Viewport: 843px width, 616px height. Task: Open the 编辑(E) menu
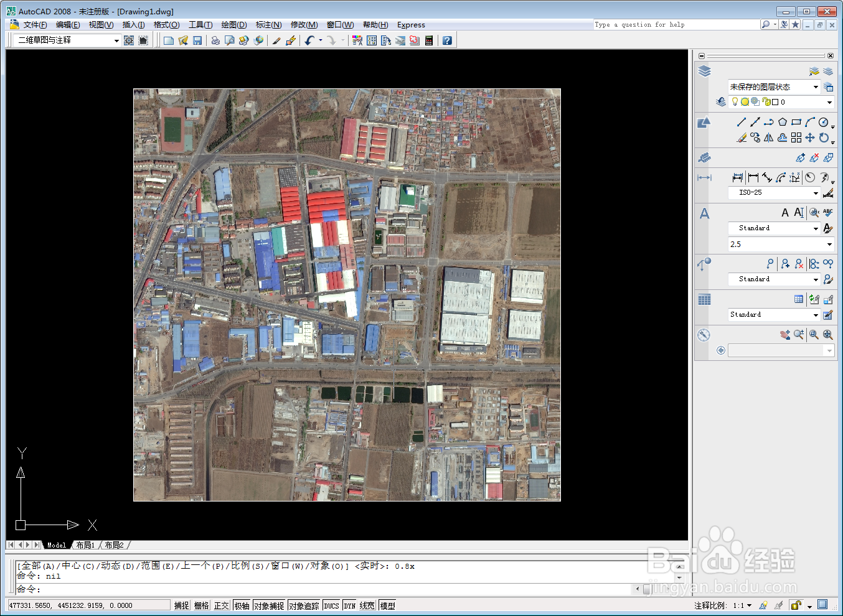tap(68, 25)
